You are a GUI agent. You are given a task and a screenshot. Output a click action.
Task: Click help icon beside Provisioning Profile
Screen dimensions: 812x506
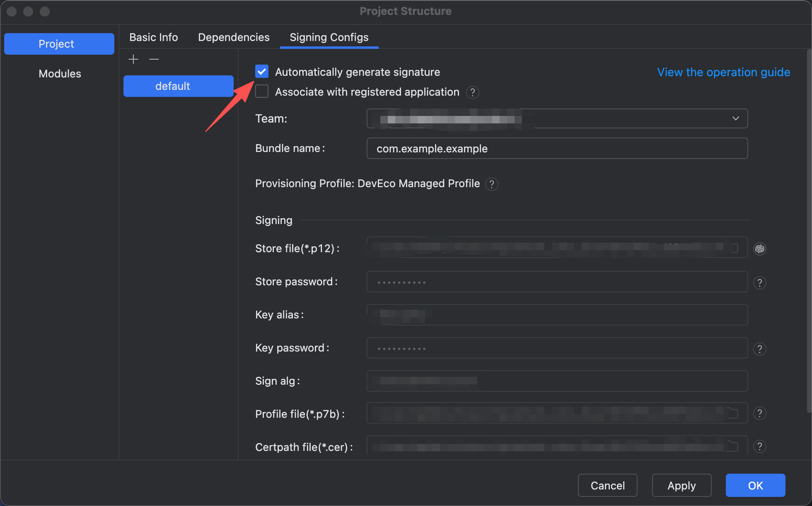[491, 184]
